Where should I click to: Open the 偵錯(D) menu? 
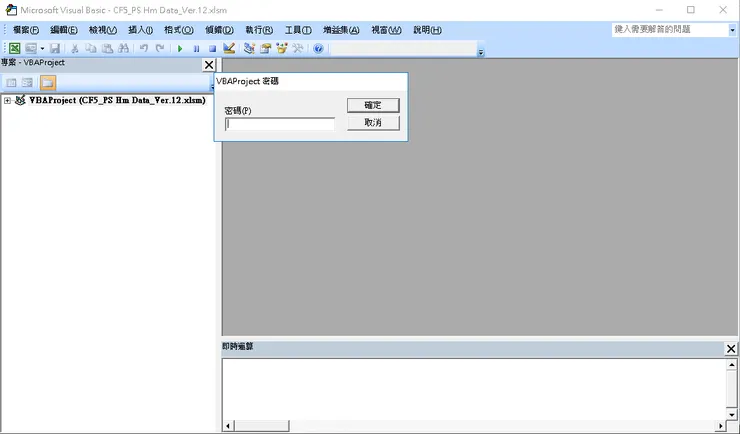[x=219, y=30]
